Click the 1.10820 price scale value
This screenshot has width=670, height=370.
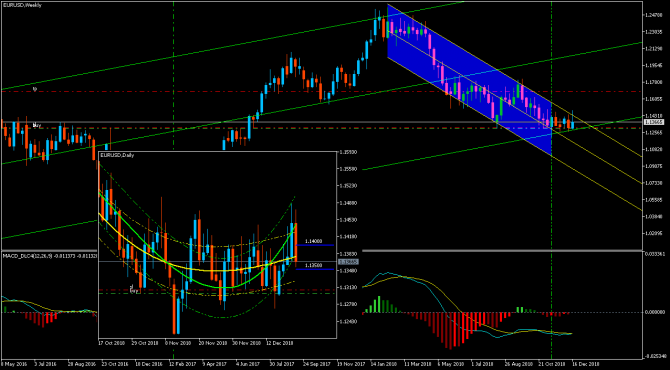[x=653, y=150]
